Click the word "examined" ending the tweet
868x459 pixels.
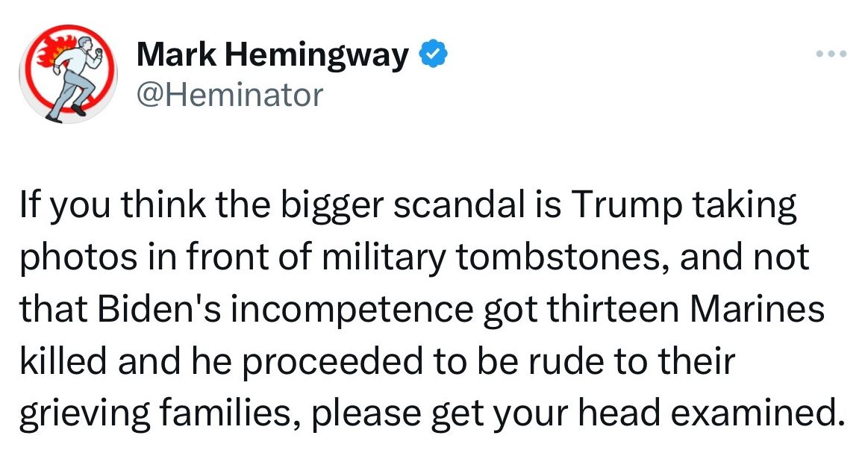point(758,414)
